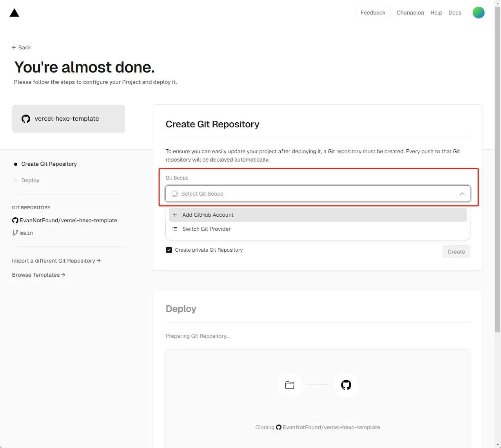Click the page vertical scrollbar

497,169
